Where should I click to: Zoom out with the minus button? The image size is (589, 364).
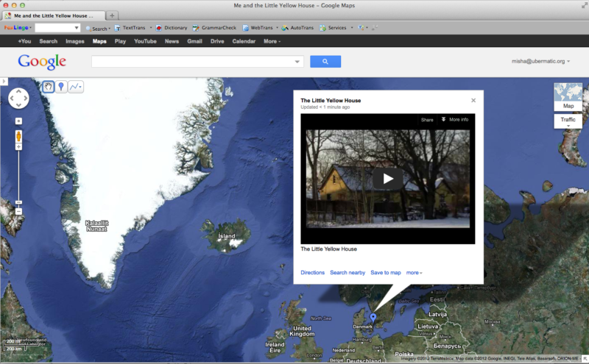[x=18, y=211]
